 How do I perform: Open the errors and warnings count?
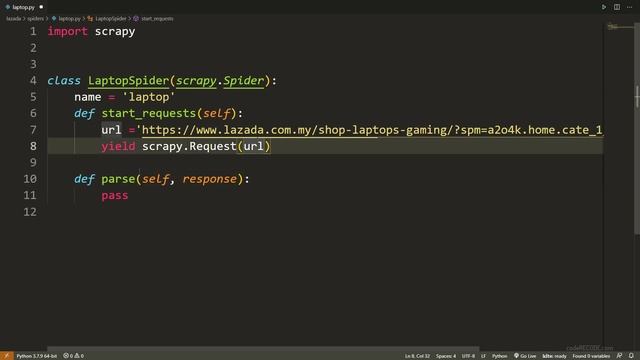pyautogui.click(x=73, y=356)
